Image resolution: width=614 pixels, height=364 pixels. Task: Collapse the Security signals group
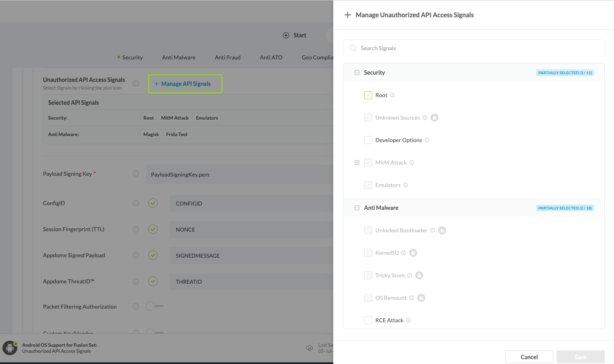(x=357, y=73)
